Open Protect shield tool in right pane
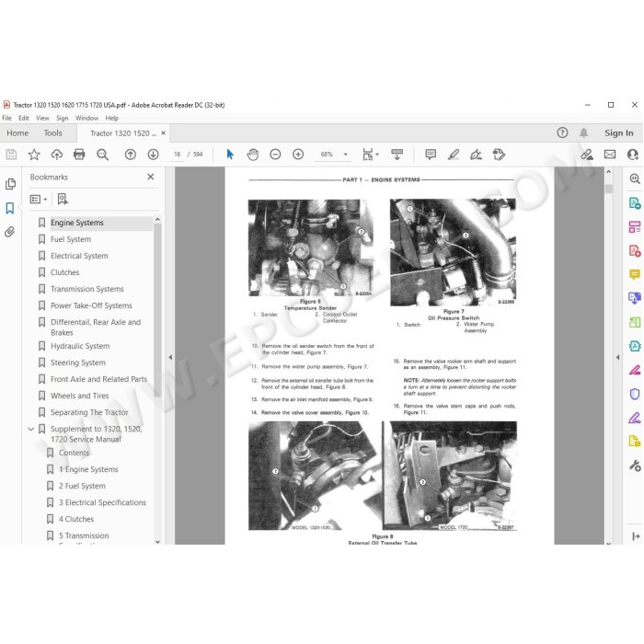The image size is (644, 644). (x=635, y=394)
